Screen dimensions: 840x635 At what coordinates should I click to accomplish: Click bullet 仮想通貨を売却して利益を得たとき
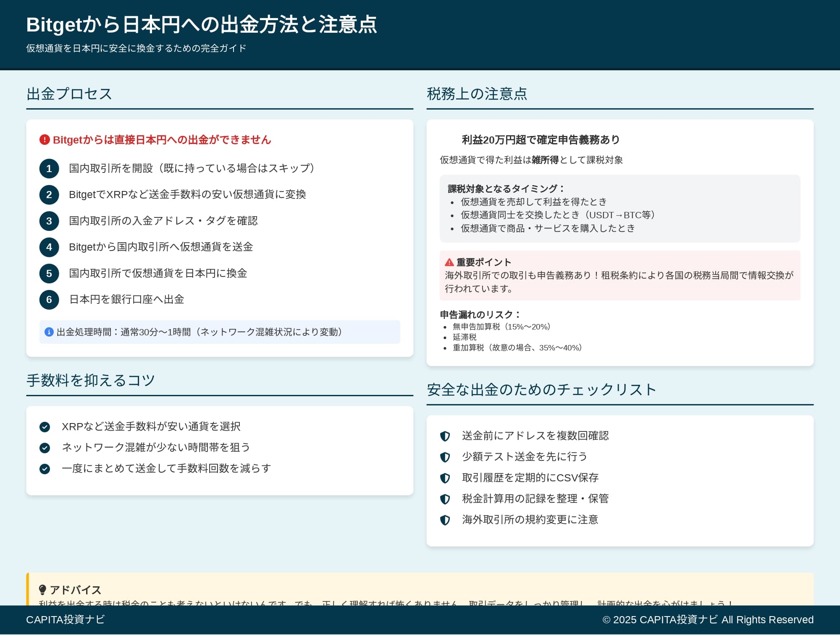tap(534, 202)
